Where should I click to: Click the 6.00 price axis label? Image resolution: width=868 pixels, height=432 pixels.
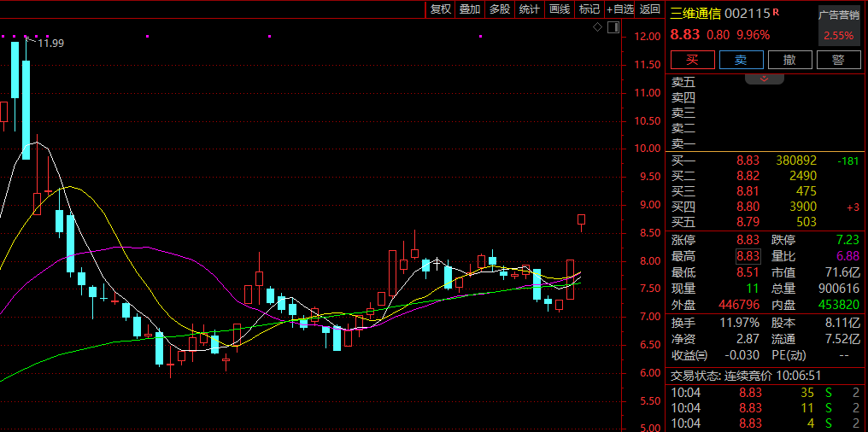click(x=651, y=373)
